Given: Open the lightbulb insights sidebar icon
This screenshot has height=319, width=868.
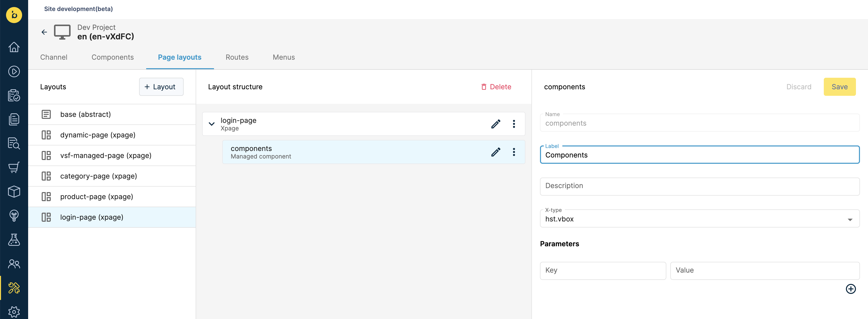Looking at the screenshot, I should click(x=14, y=215).
